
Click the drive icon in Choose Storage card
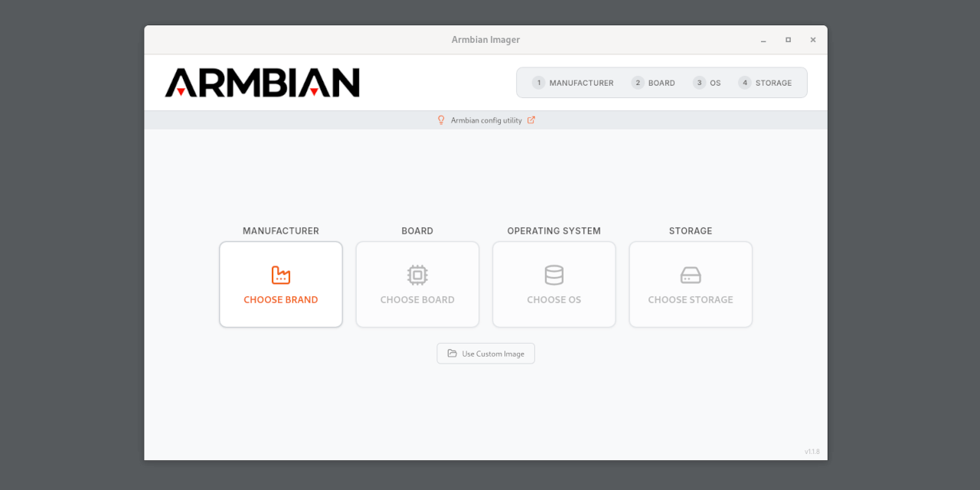pyautogui.click(x=691, y=275)
